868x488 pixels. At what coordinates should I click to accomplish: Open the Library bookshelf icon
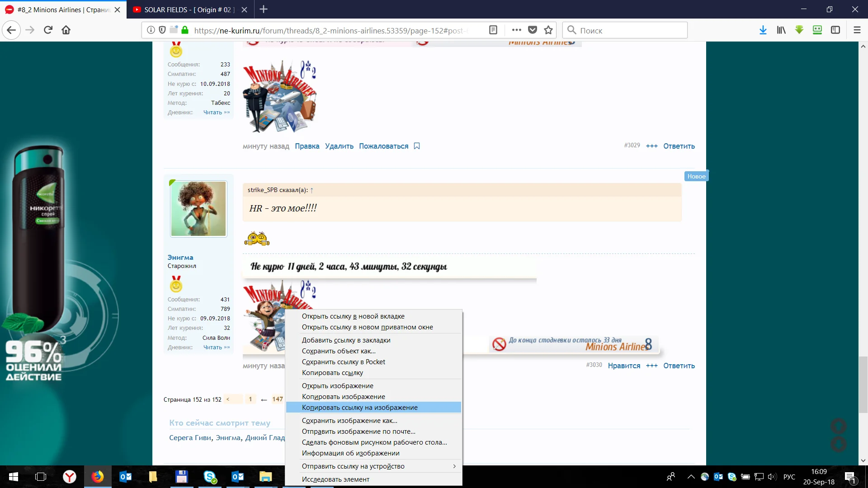[781, 30]
